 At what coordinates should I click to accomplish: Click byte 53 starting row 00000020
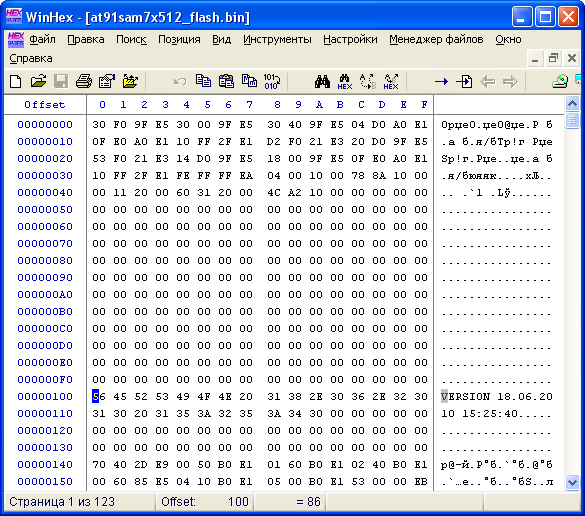(99, 159)
